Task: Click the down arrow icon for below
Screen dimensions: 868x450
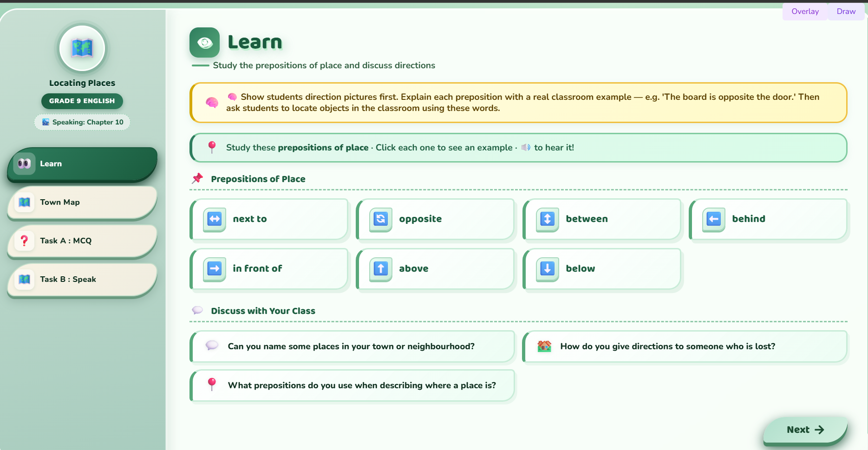Action: pos(548,268)
